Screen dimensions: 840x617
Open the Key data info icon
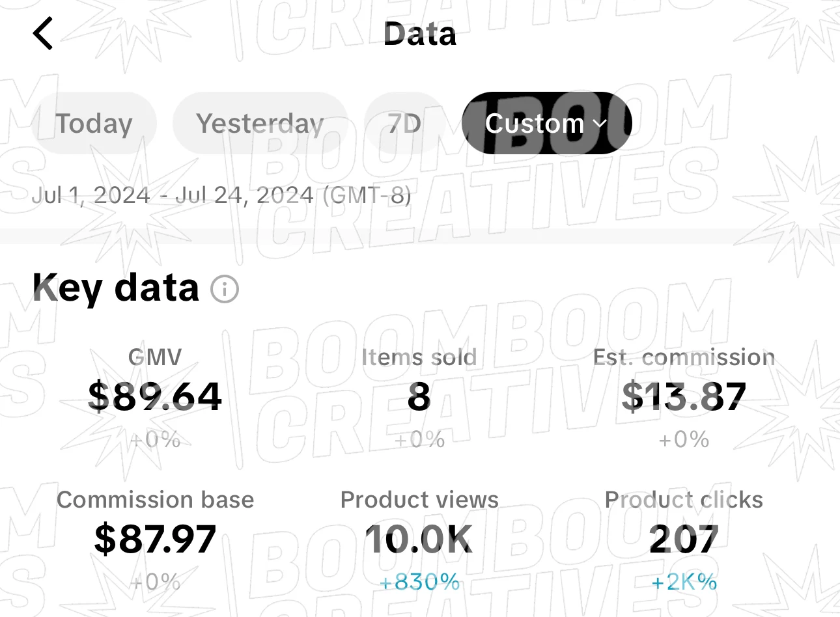tap(225, 288)
